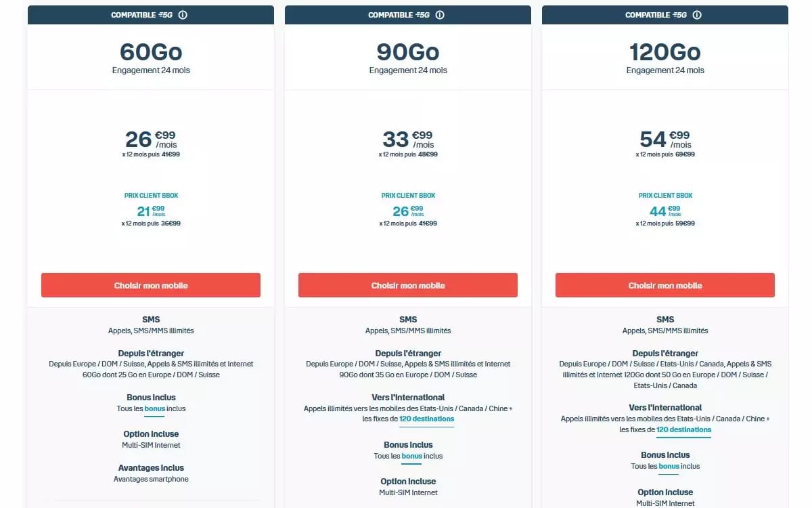This screenshot has width=812, height=508.
Task: Click the PRIX CLIENT BBOX price on the 120Go card
Action: pos(665,211)
